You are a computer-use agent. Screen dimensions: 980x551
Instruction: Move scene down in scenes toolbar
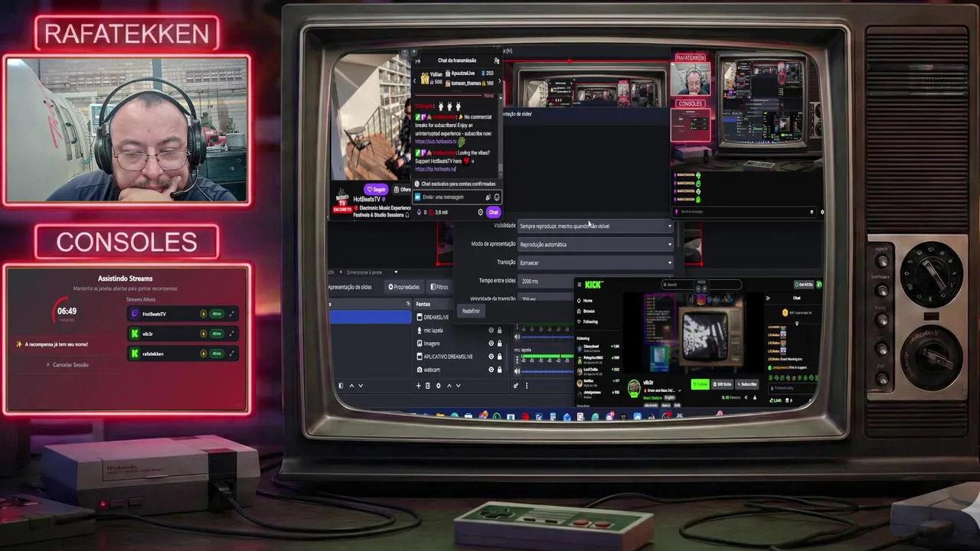pos(361,386)
